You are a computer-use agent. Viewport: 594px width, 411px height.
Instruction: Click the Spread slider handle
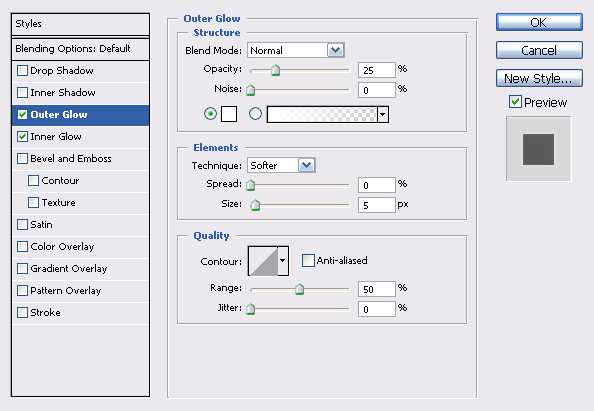(250, 185)
